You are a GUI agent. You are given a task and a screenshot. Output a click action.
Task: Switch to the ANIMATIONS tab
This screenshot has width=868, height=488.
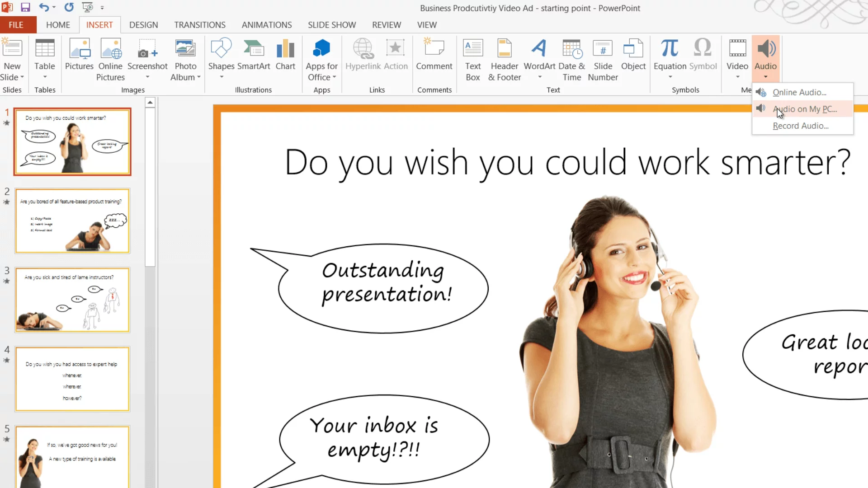pos(266,25)
